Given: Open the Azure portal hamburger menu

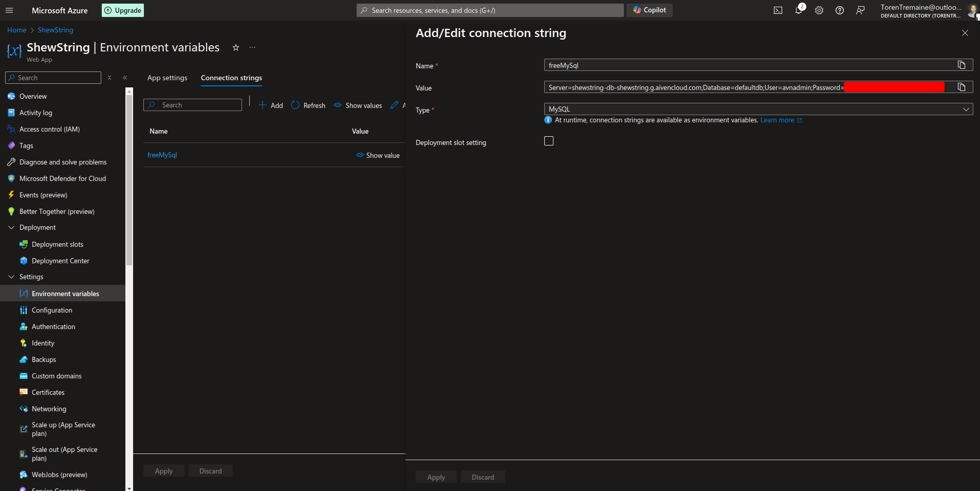Looking at the screenshot, I should click(9, 10).
